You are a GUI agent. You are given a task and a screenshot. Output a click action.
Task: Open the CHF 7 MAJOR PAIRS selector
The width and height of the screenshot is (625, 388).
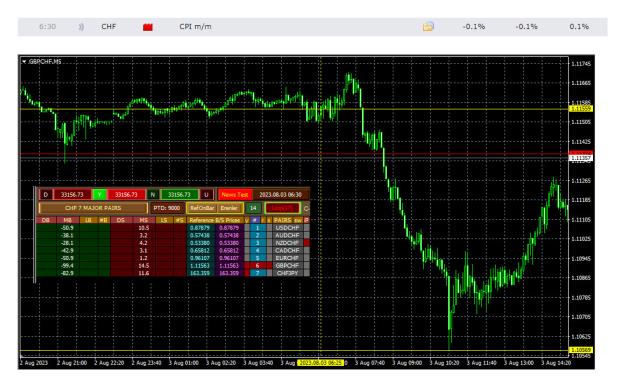pos(93,208)
